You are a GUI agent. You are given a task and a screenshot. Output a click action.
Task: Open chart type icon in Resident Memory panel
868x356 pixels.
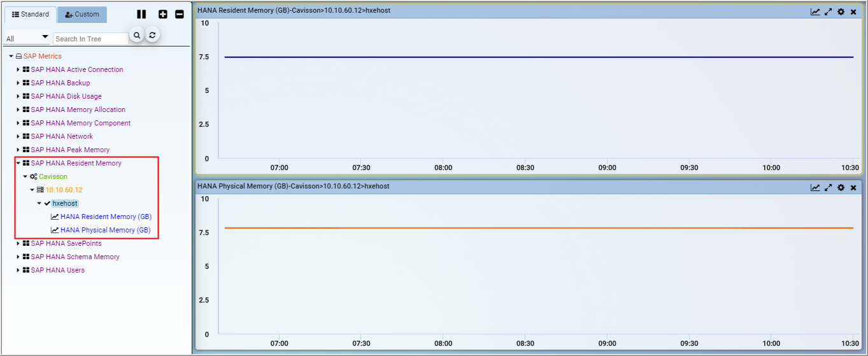pos(815,11)
